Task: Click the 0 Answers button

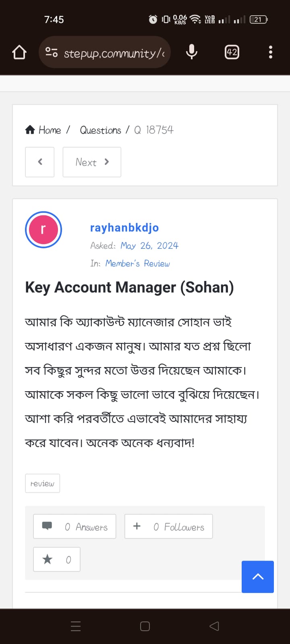Action: 75,526
